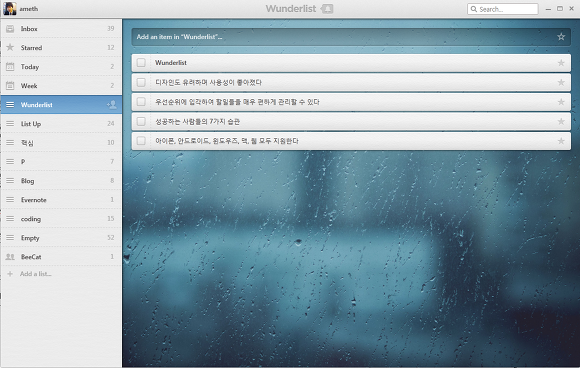Click list icon beside coding

10,219
